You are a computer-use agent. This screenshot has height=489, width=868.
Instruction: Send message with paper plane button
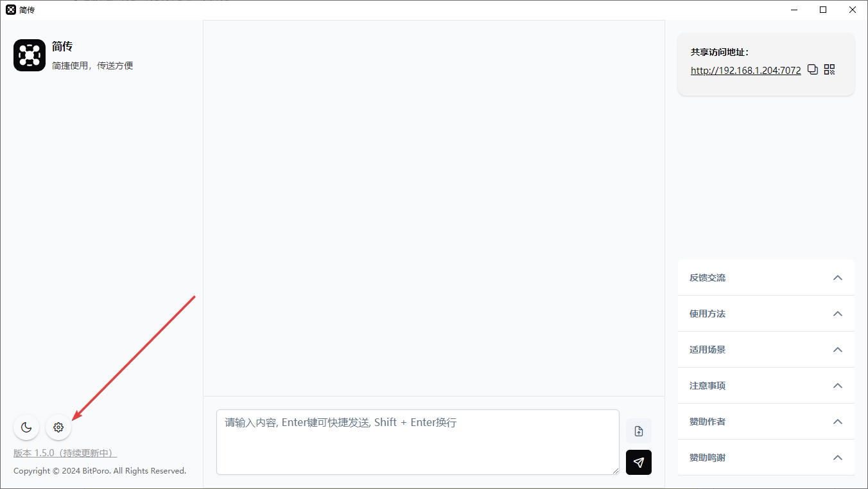[639, 463]
